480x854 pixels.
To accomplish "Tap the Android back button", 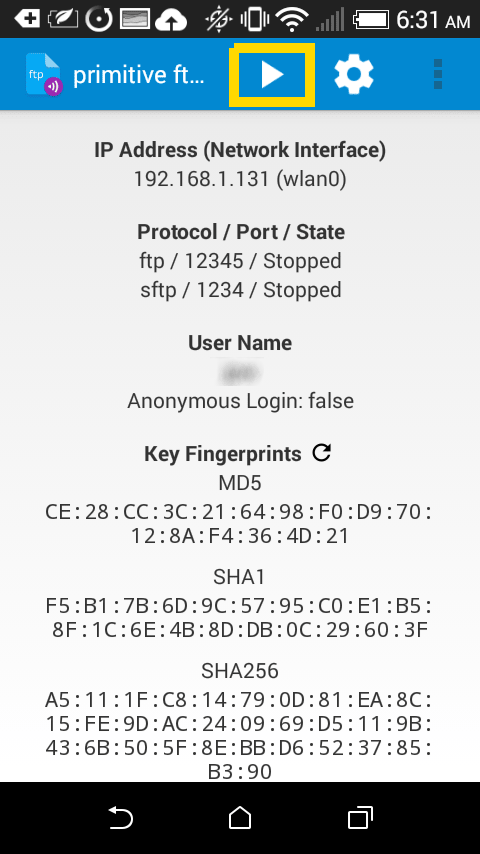I will (120, 818).
